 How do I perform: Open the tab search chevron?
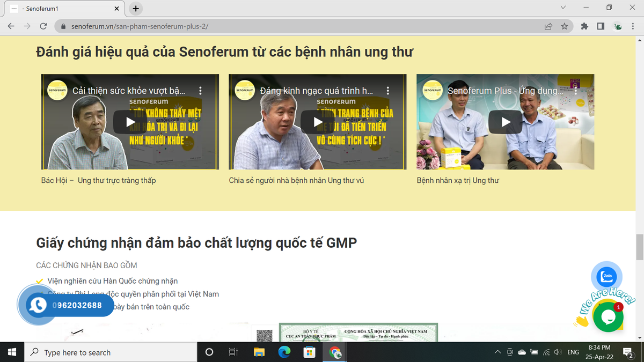click(x=562, y=8)
